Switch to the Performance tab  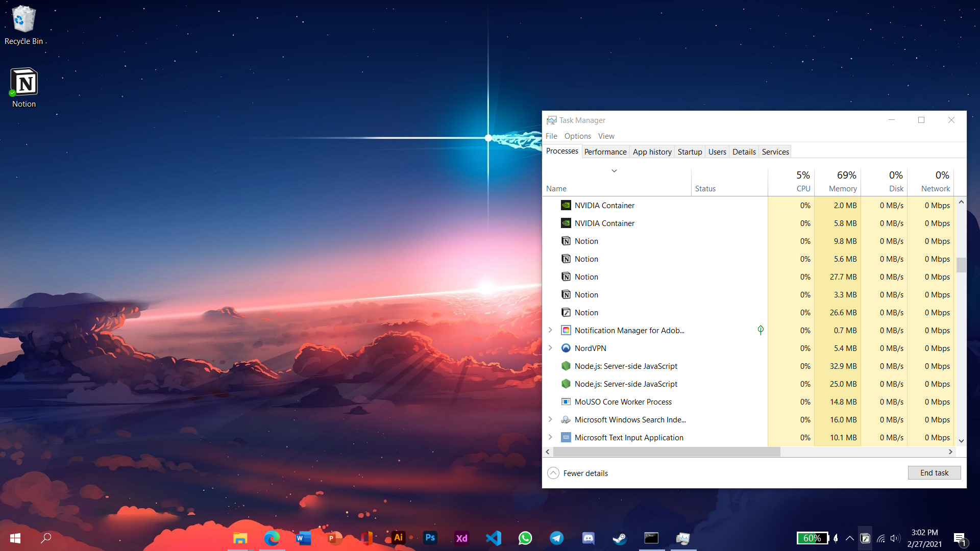pos(605,152)
